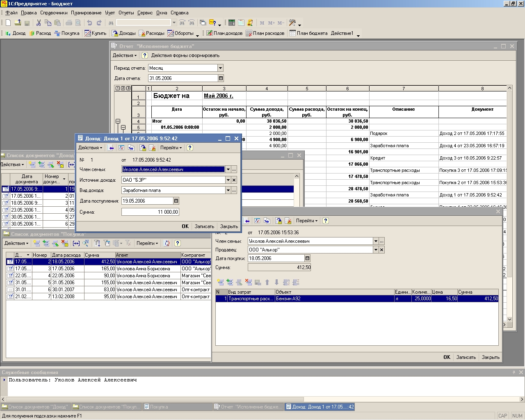The height and width of the screenshot is (420, 525).
Task: Click into the Сумма field showing 11 000,00
Action: (150, 212)
